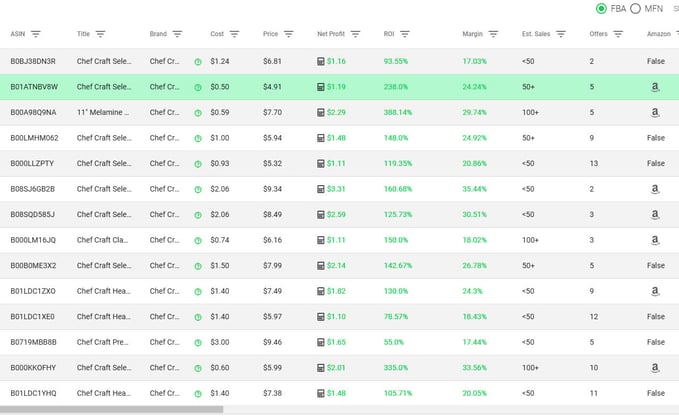The height and width of the screenshot is (416, 679).
Task: Sort by the Price column header
Action: tap(271, 34)
